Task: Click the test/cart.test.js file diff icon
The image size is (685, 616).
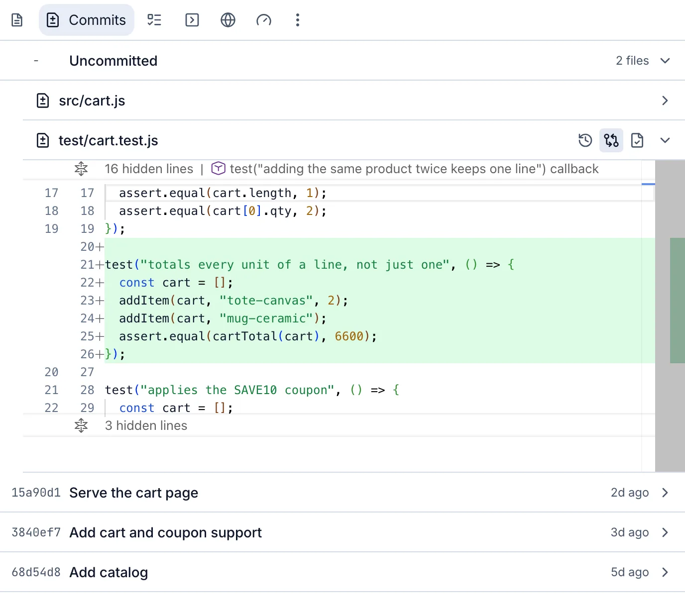Action: pos(43,140)
